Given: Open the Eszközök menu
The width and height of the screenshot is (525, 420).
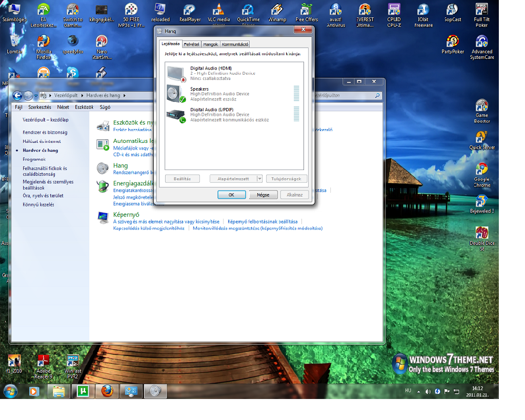Looking at the screenshot, I should click(x=84, y=107).
